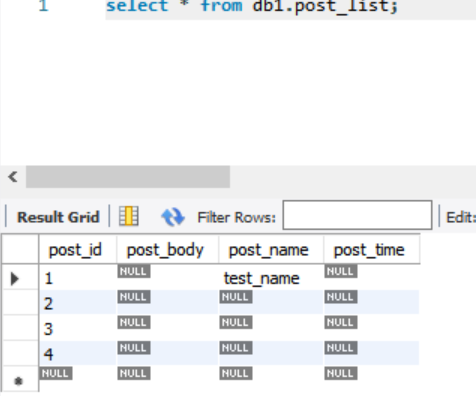Click the NULL post_name cell in row 2

point(271,303)
